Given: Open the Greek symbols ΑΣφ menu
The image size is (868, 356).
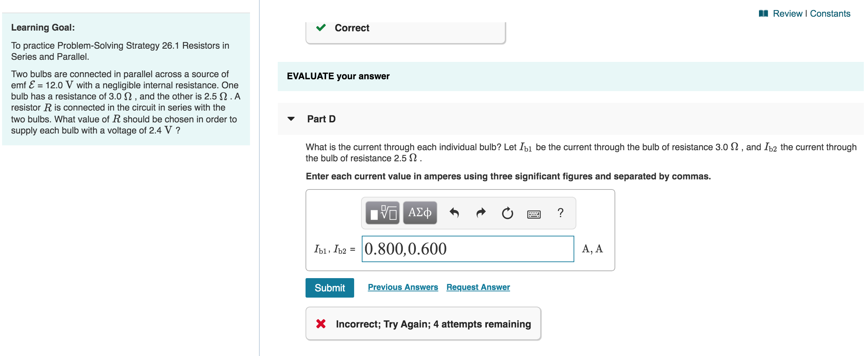Looking at the screenshot, I should point(419,213).
